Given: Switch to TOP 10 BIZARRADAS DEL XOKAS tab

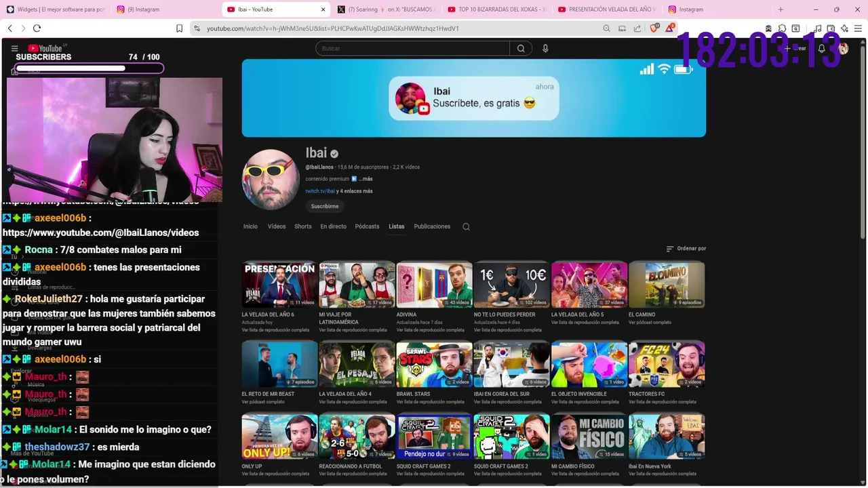Looking at the screenshot, I should pyautogui.click(x=497, y=9).
